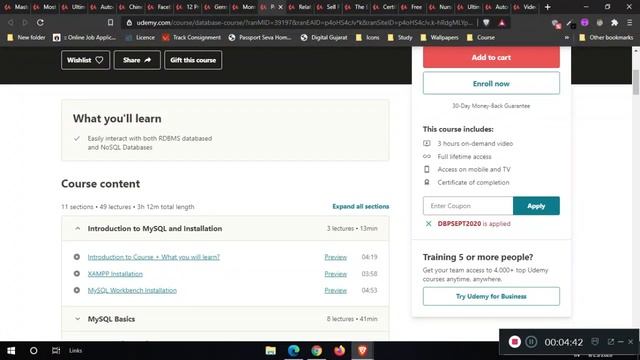Screen dimensions: 640x360
Task: Click Try Udemy for Business
Action: (491, 296)
